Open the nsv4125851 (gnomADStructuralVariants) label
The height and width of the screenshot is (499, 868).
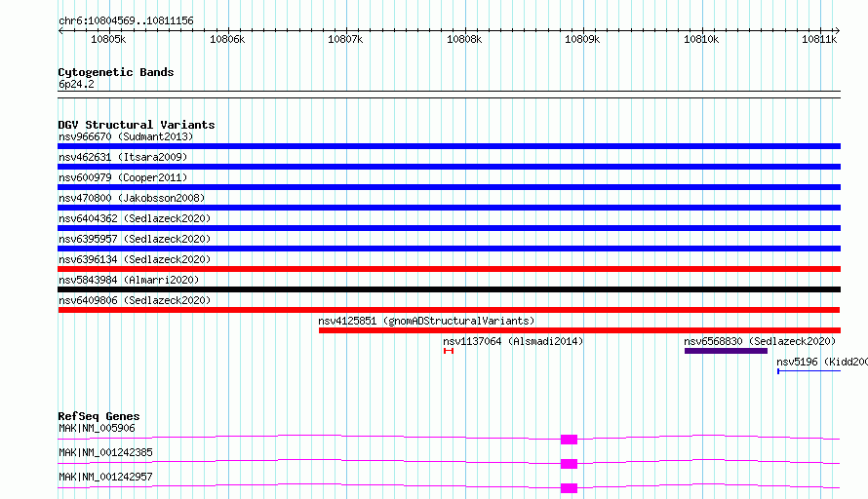(x=426, y=321)
